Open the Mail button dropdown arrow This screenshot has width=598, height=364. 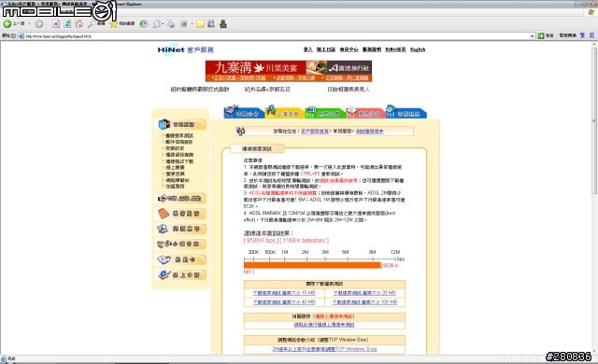[163, 24]
